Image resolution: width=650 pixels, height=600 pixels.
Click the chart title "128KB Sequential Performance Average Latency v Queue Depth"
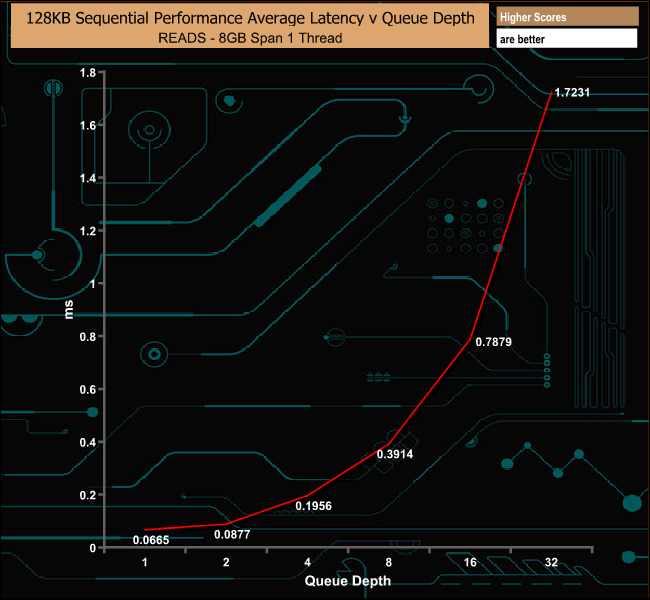coord(250,18)
